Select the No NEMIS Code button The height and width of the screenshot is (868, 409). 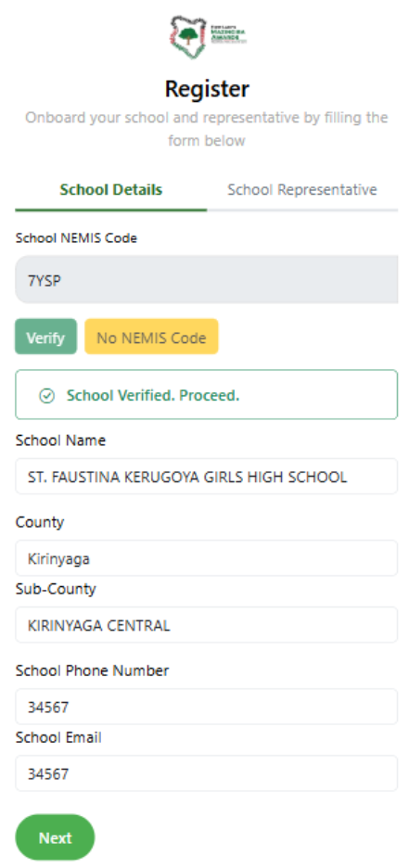(x=151, y=337)
